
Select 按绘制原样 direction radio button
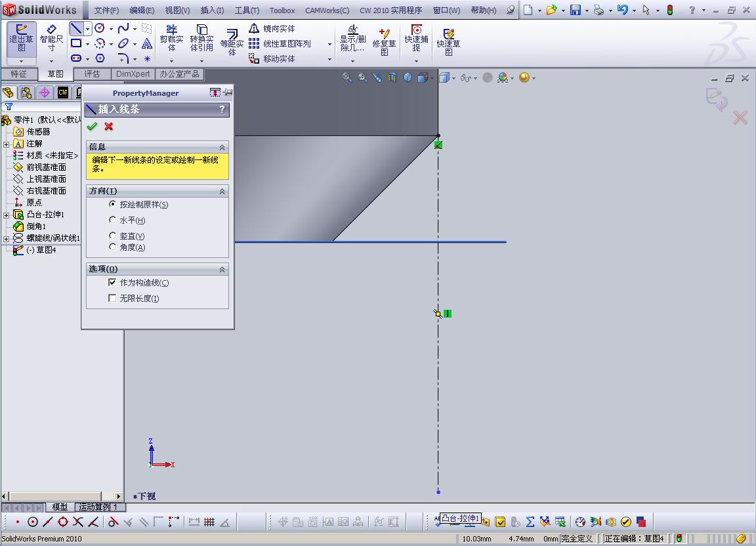point(112,204)
